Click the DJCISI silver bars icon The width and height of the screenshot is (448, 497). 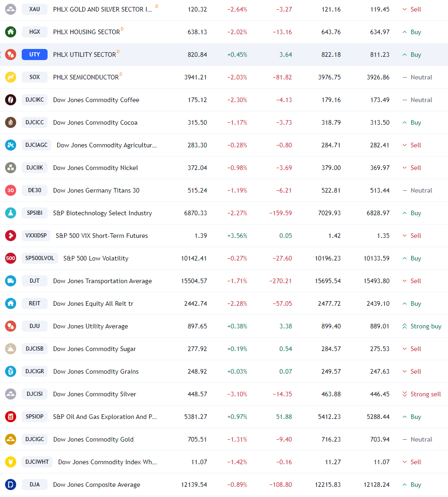pyautogui.click(x=11, y=394)
